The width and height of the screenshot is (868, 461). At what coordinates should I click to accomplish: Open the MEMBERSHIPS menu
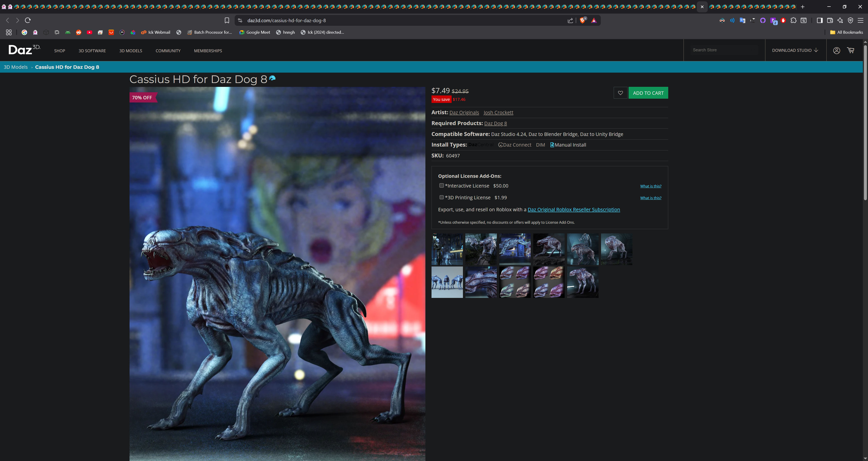coord(208,51)
